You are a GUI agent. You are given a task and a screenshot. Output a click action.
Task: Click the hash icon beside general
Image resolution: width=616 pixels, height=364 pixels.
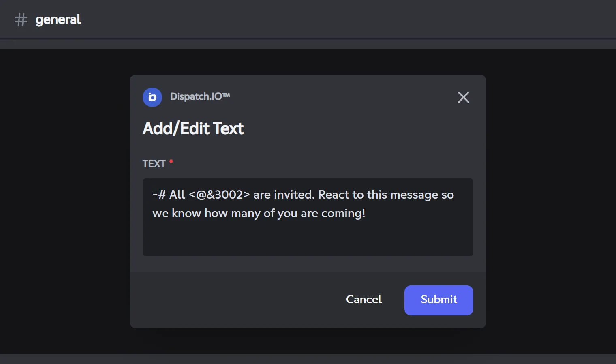tap(21, 19)
